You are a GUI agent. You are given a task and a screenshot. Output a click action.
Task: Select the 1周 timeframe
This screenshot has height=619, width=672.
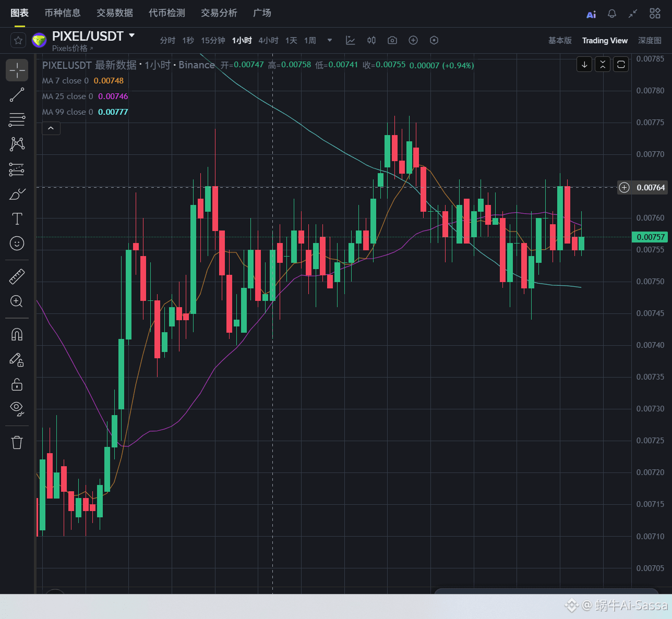[310, 41]
